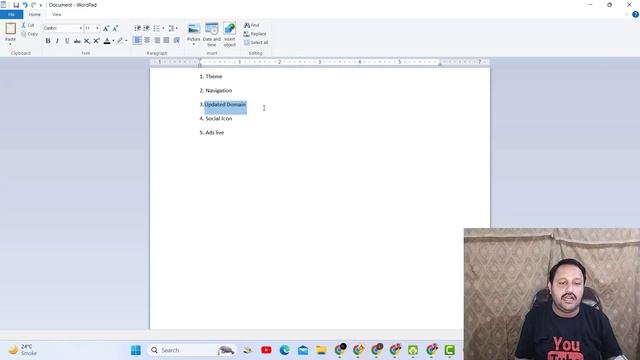Increase paragraph indent
This screenshot has width=640, height=360.
pyautogui.click(x=146, y=28)
